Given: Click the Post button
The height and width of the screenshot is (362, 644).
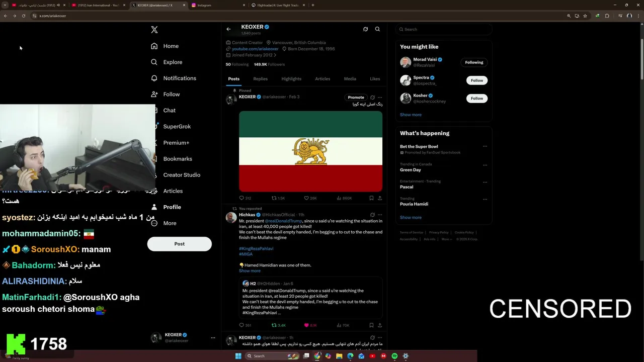Looking at the screenshot, I should (x=179, y=244).
